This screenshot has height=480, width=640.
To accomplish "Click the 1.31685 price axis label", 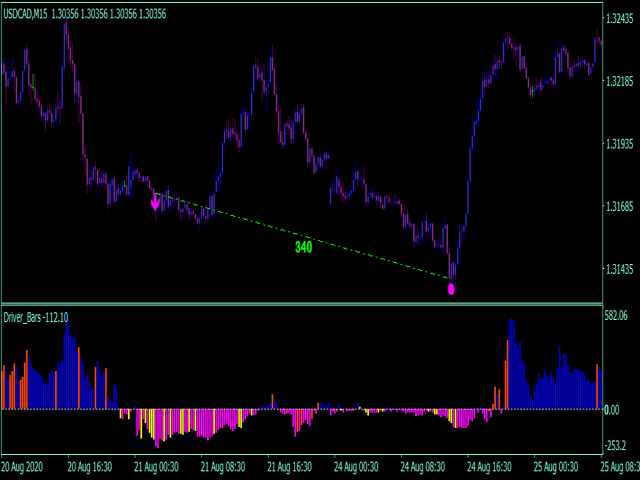I will pyautogui.click(x=620, y=207).
